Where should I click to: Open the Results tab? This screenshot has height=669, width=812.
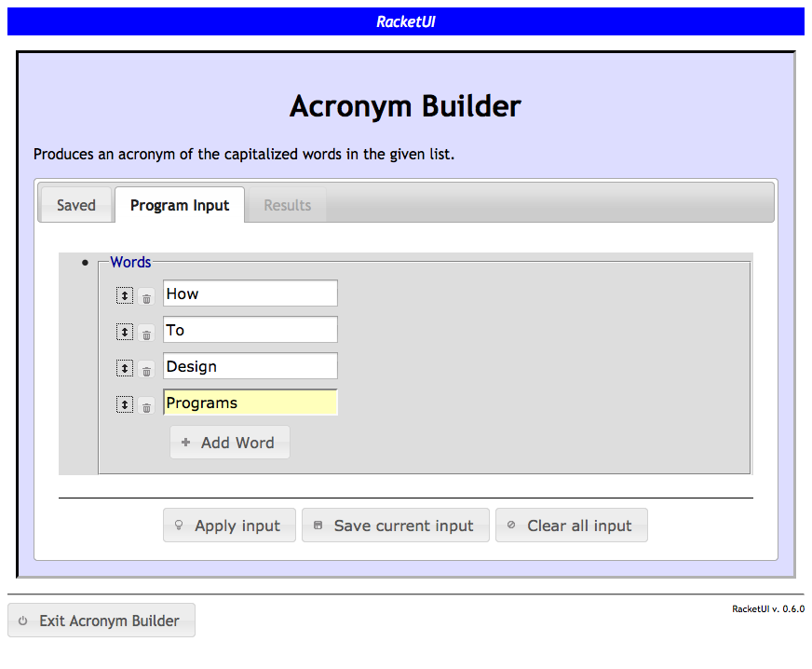pos(287,205)
